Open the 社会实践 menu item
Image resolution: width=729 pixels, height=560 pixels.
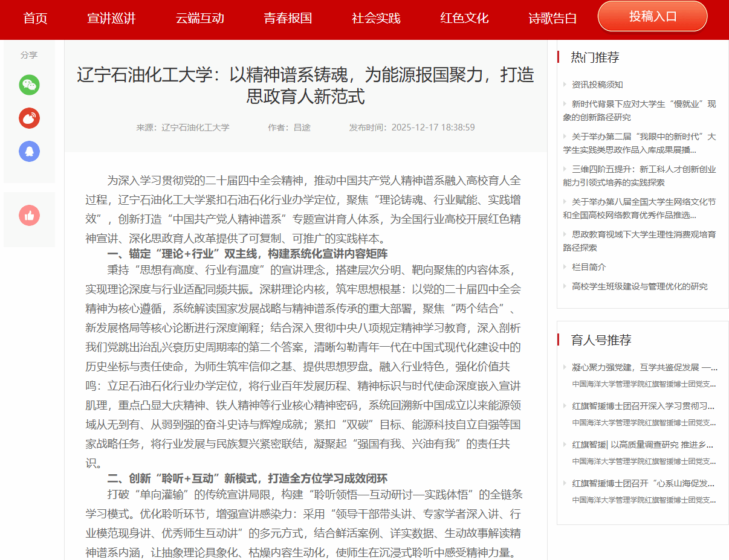(x=376, y=18)
